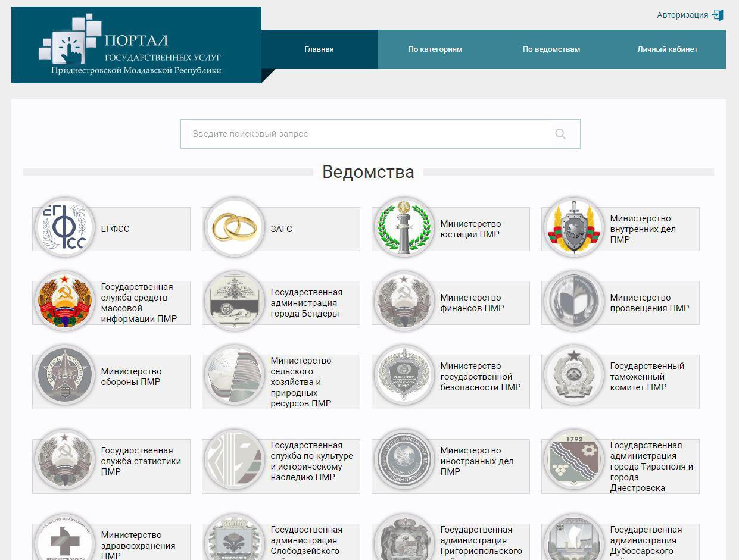Open the ЗАГС wedding rings icon
739x560 pixels.
(x=234, y=228)
